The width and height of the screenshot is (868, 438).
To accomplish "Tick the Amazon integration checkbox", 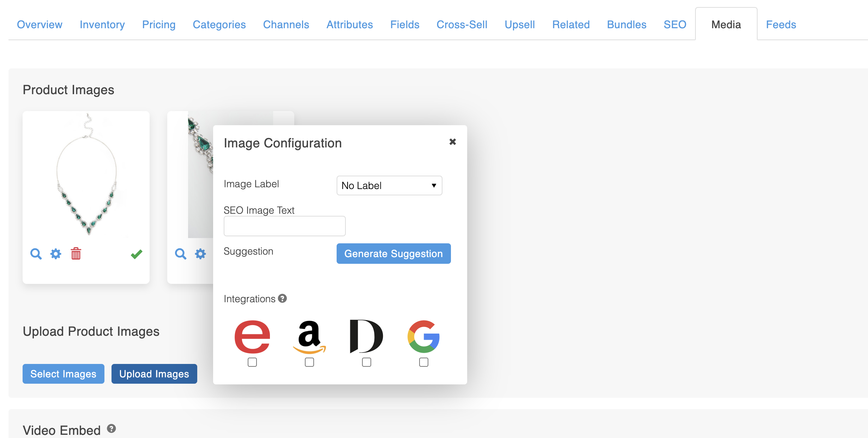I will click(309, 362).
